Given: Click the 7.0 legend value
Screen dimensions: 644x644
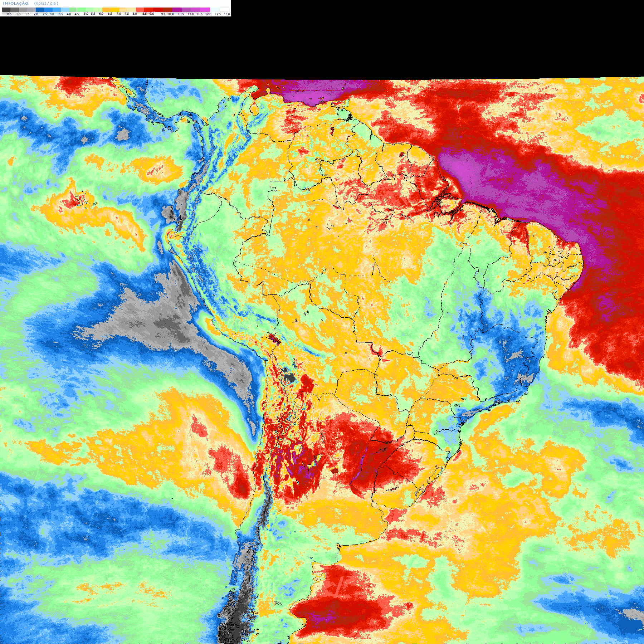Looking at the screenshot, I should pyautogui.click(x=119, y=14).
